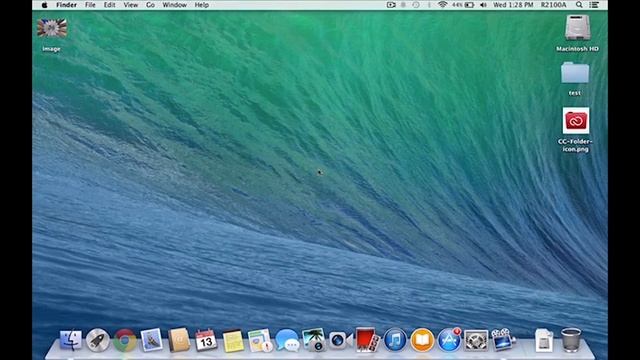Open iTunes music note icon
Viewport: 640px width, 360px height.
[x=395, y=340]
